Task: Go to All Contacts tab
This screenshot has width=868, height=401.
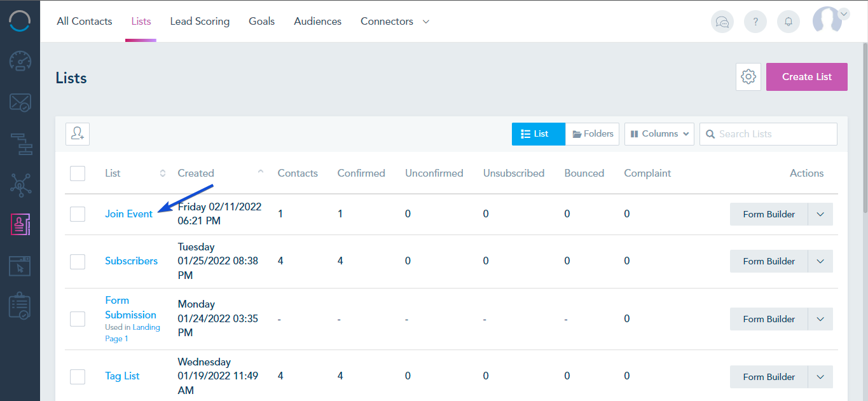Action: (85, 22)
